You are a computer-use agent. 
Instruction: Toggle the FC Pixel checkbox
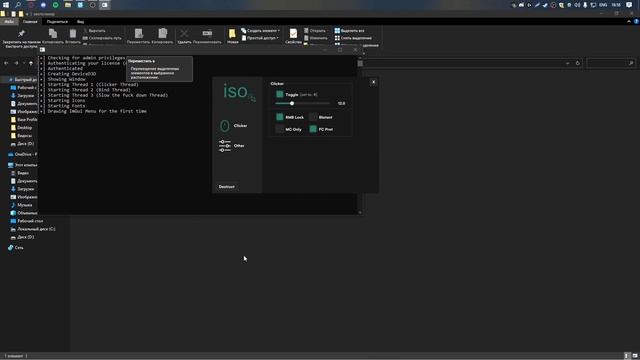coord(313,129)
